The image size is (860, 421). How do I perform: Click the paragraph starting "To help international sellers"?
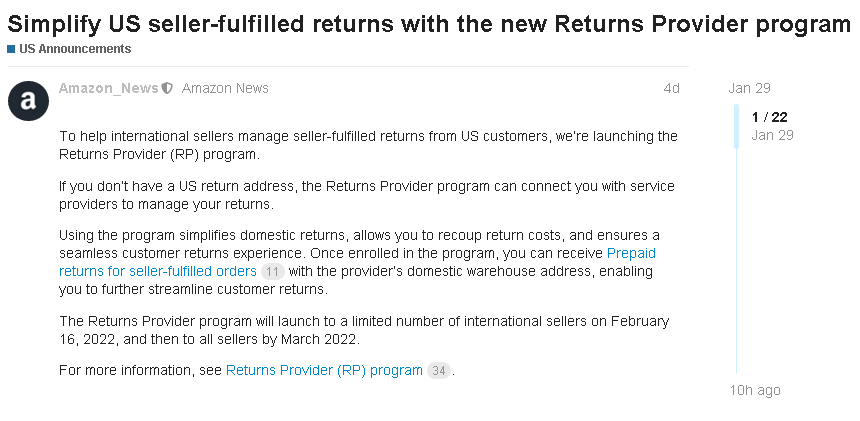pos(368,145)
